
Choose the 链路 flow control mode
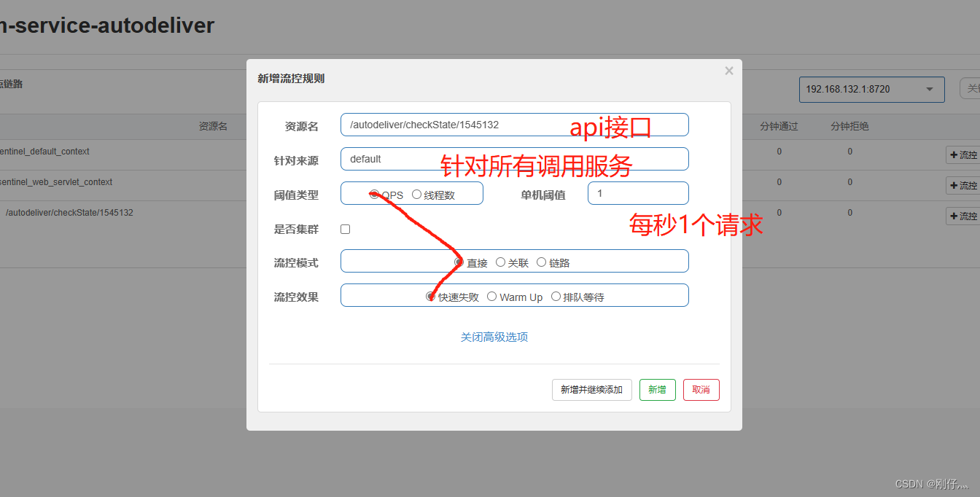(x=542, y=261)
